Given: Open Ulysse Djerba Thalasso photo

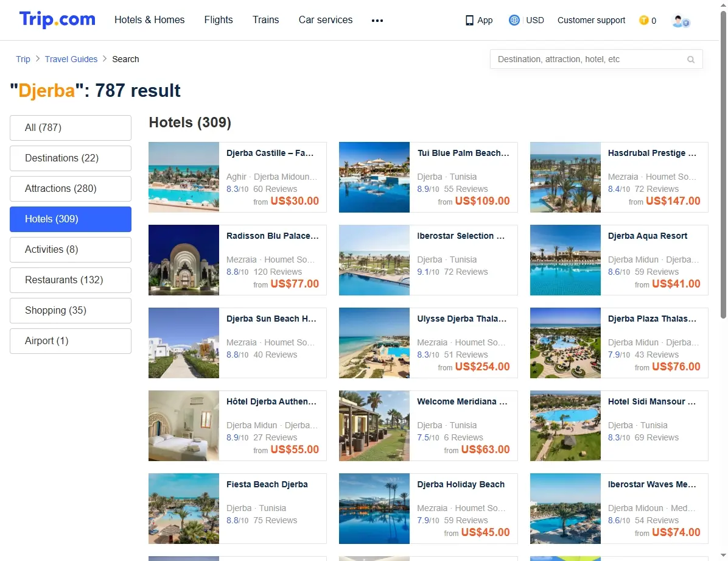Looking at the screenshot, I should pyautogui.click(x=374, y=343).
